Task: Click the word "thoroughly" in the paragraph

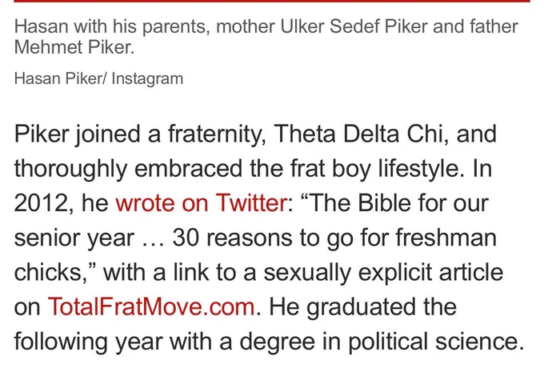Action: [70, 169]
